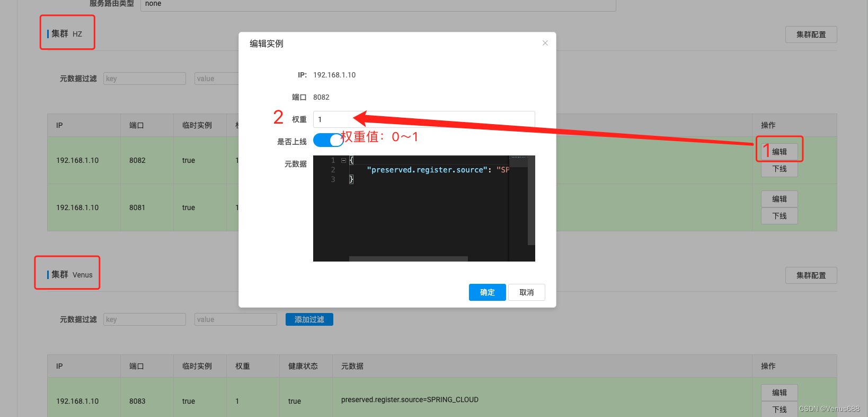Click the 集群 Venus section heading
This screenshot has width=868, height=417.
coord(70,274)
